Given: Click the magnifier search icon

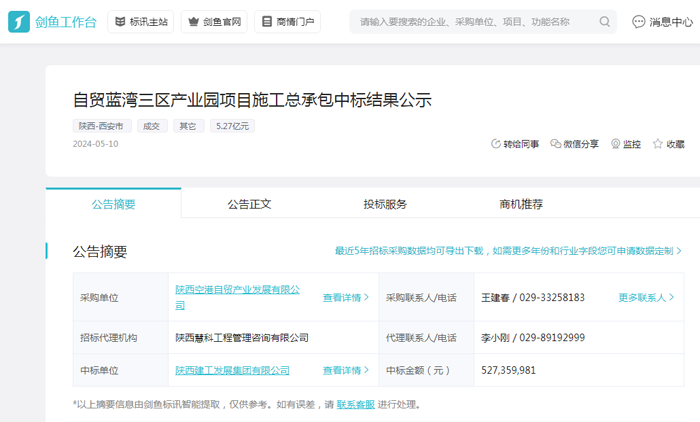Looking at the screenshot, I should click(604, 21).
